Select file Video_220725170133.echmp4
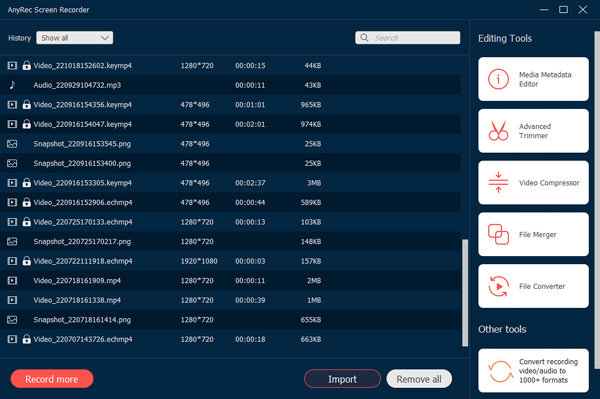 pyautogui.click(x=230, y=222)
